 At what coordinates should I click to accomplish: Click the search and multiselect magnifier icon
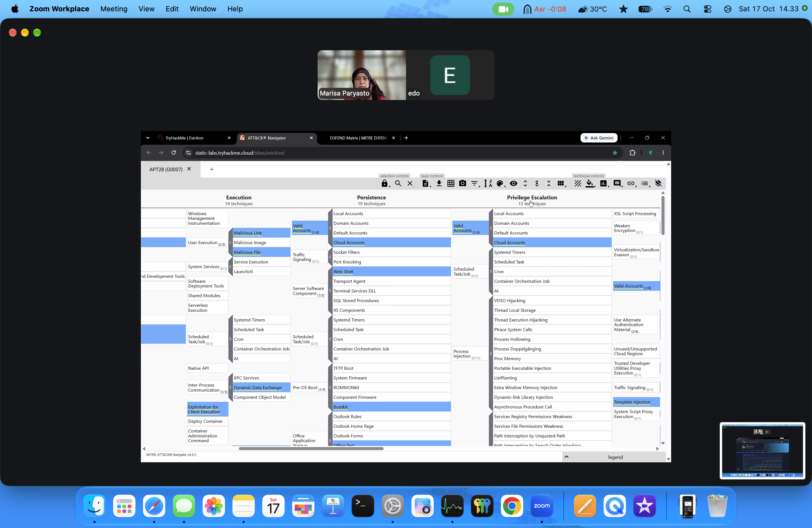pyautogui.click(x=398, y=184)
